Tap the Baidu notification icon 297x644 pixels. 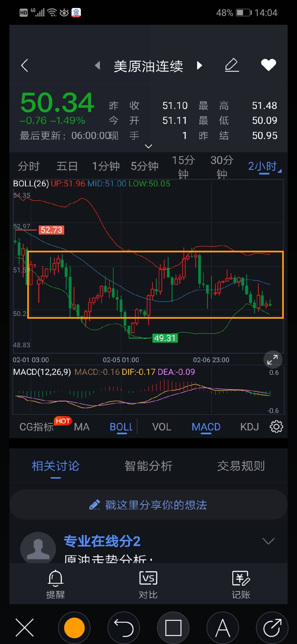(x=76, y=13)
